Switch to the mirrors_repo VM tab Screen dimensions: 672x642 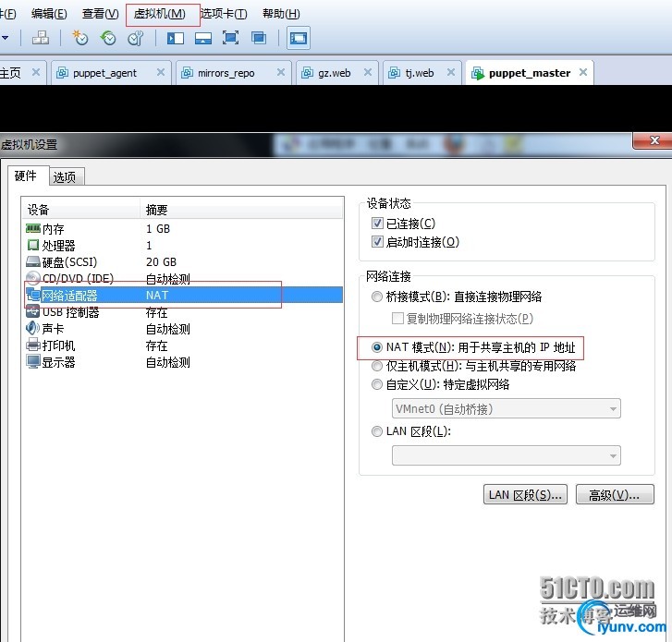[x=233, y=73]
